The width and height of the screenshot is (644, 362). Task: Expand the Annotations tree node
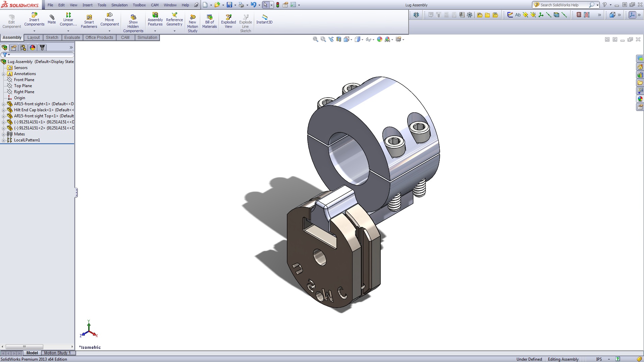[x=3, y=74]
